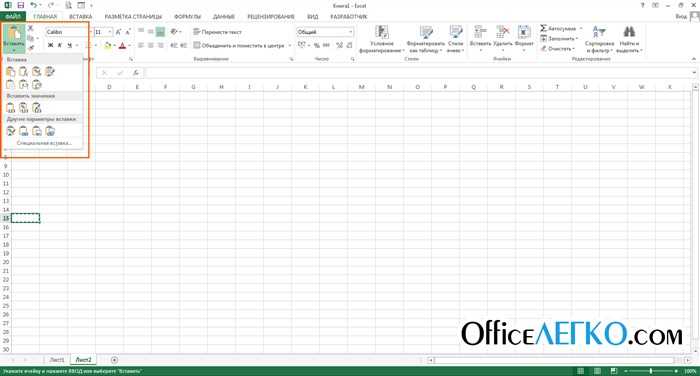This screenshot has width=700, height=376.
Task: Toggle center horizontal alignment
Action: click(151, 46)
